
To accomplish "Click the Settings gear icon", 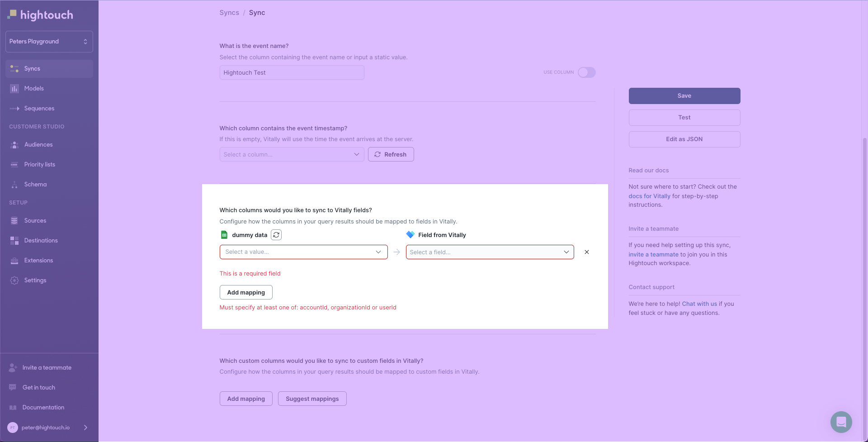I will (14, 280).
